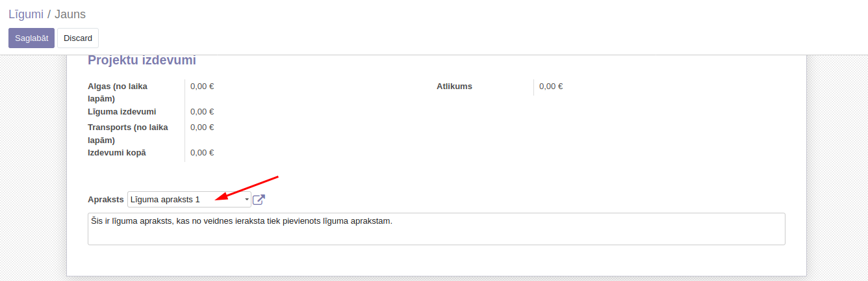
Task: Discard the new contract changes
Action: [78, 38]
